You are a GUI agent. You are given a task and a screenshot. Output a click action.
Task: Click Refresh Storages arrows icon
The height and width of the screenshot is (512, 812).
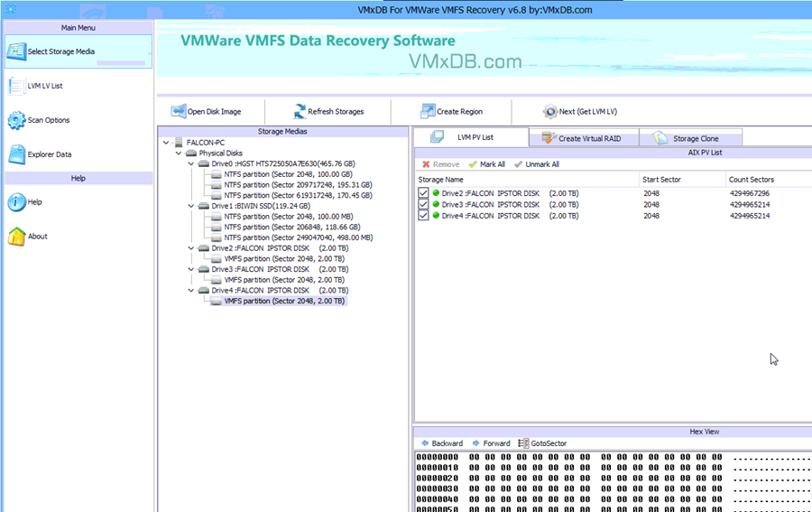click(300, 111)
